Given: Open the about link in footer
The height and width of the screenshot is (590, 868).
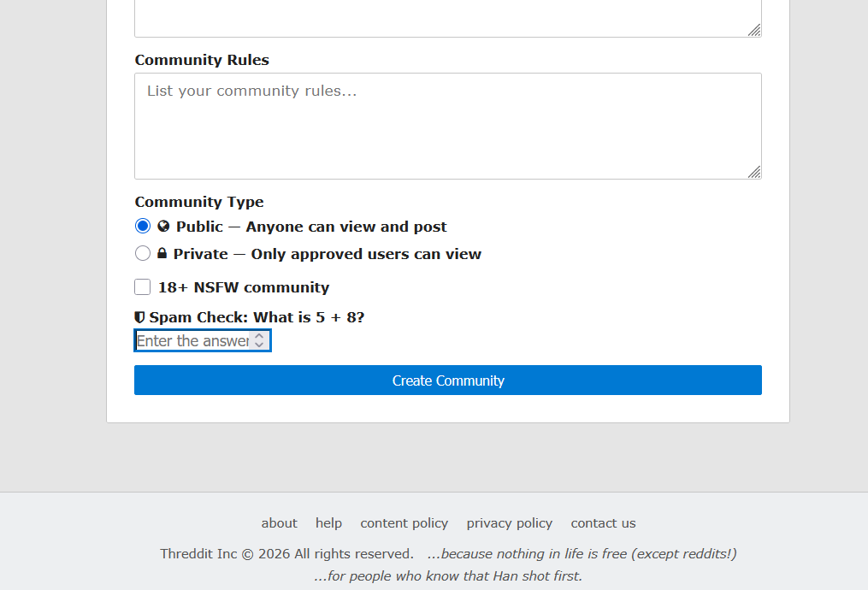Looking at the screenshot, I should pyautogui.click(x=279, y=523).
